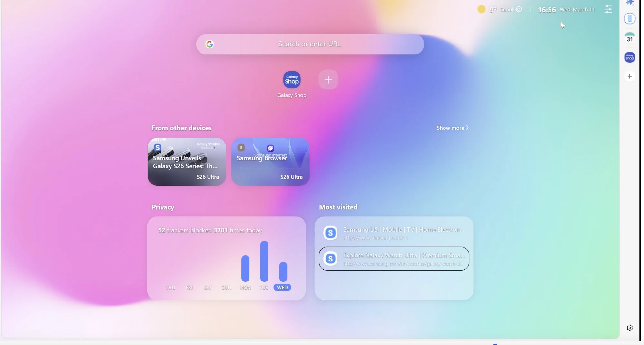
Task: Click the Samsung Internet icon on browser card
Action: (x=270, y=148)
